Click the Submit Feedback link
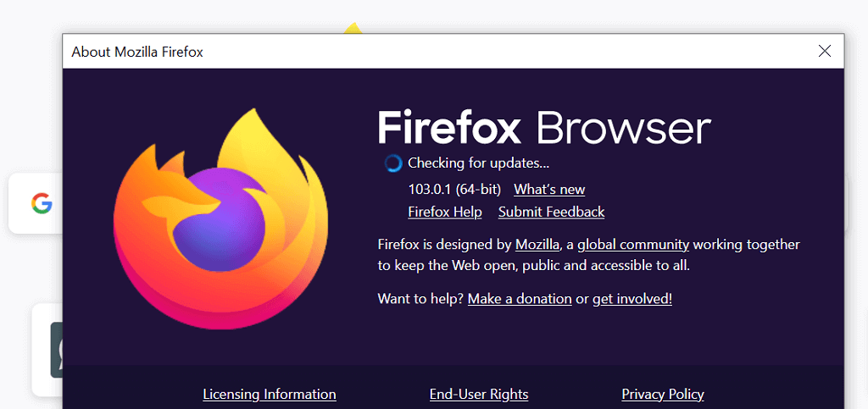Image resolution: width=868 pixels, height=409 pixels. (551, 212)
